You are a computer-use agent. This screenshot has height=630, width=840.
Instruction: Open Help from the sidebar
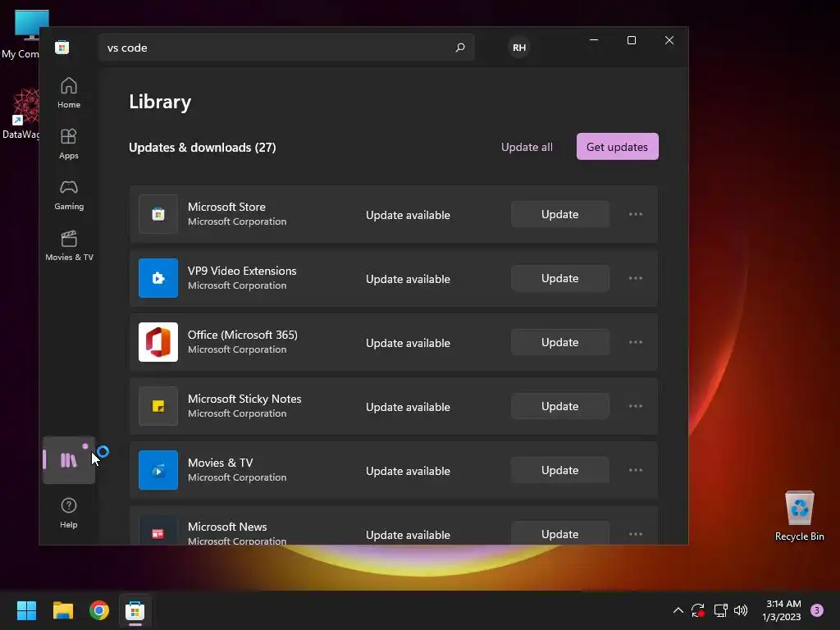pos(69,513)
